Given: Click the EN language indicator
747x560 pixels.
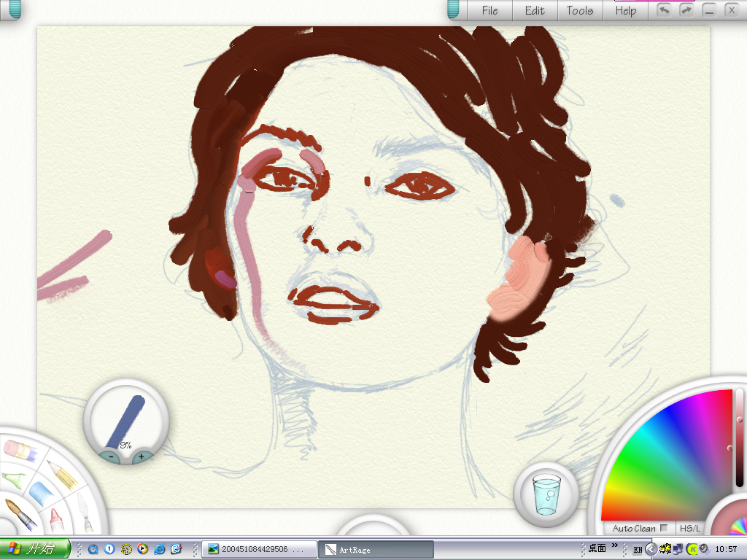Looking at the screenshot, I should 638,550.
